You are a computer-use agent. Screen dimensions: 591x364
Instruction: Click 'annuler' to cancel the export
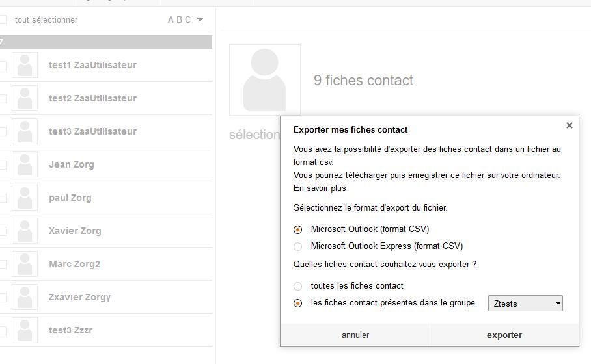click(x=355, y=335)
